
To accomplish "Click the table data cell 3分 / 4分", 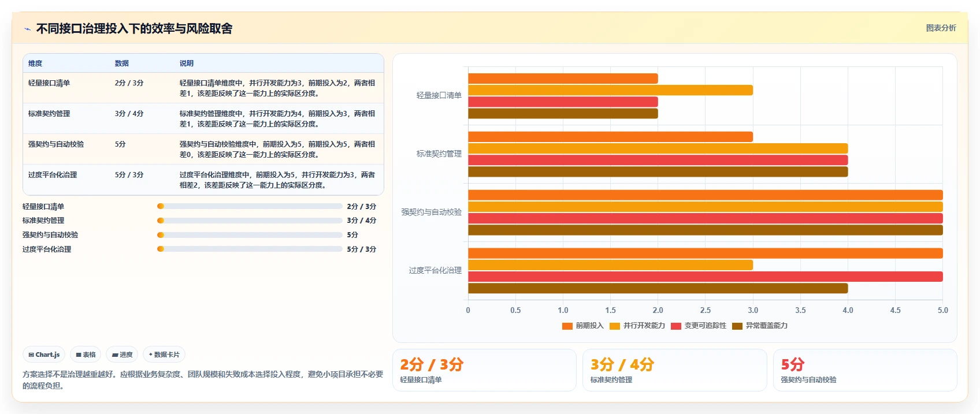I will coord(129,114).
